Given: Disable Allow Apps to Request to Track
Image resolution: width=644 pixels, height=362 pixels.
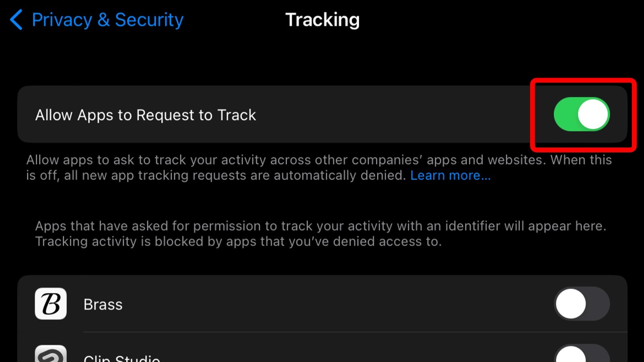Looking at the screenshot, I should tap(582, 115).
